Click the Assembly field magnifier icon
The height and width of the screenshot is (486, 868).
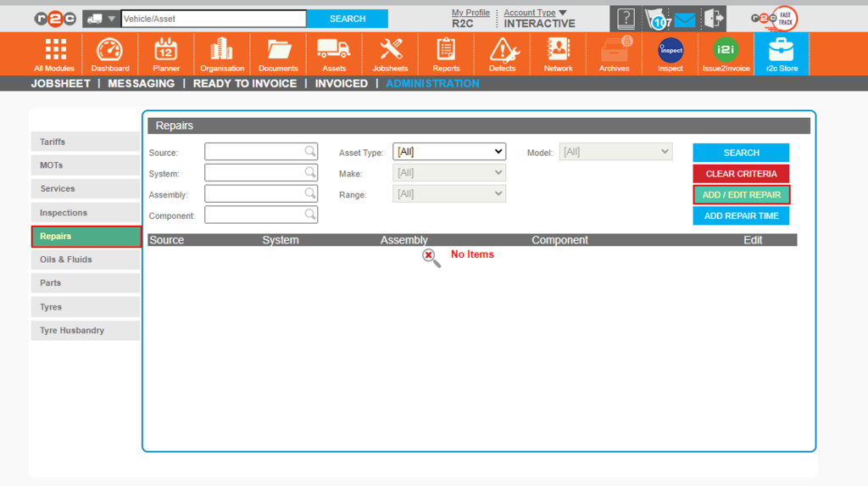click(x=310, y=193)
